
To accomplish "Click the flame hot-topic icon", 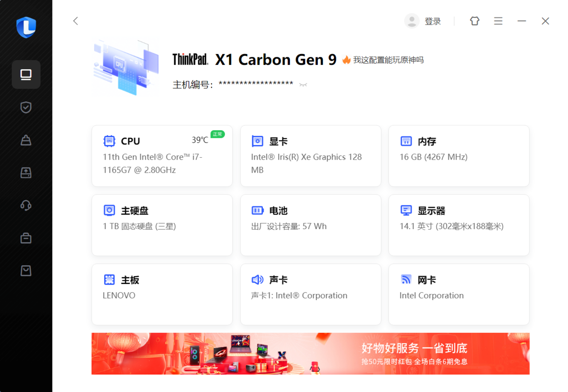I will pyautogui.click(x=346, y=60).
